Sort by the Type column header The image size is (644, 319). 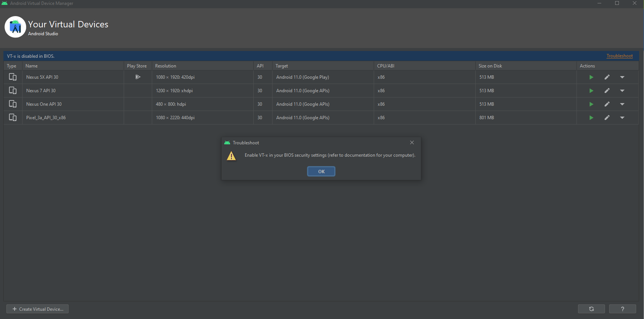(13, 66)
